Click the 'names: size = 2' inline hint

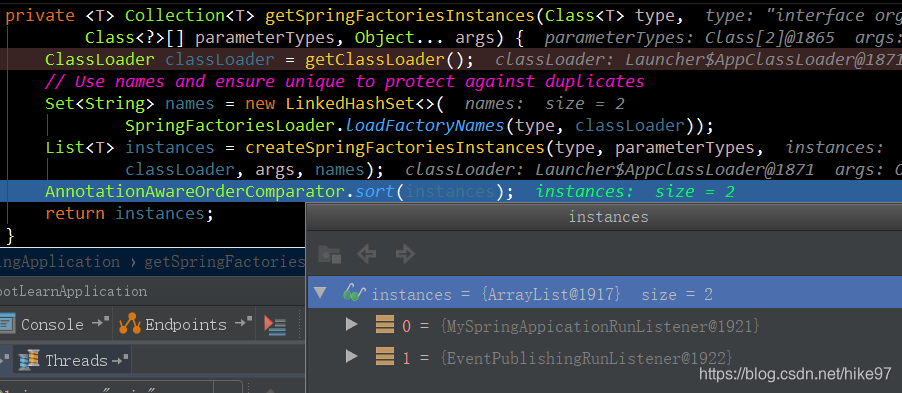(544, 104)
